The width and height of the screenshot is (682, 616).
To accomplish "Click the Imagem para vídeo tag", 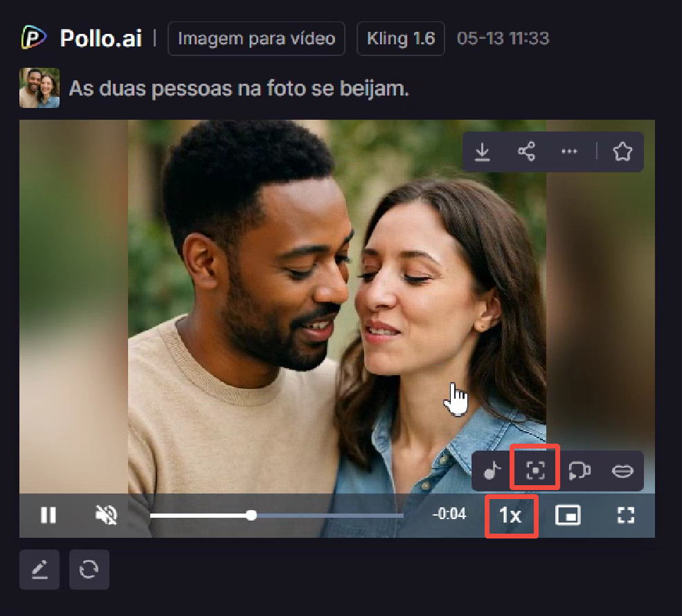I will pyautogui.click(x=257, y=39).
